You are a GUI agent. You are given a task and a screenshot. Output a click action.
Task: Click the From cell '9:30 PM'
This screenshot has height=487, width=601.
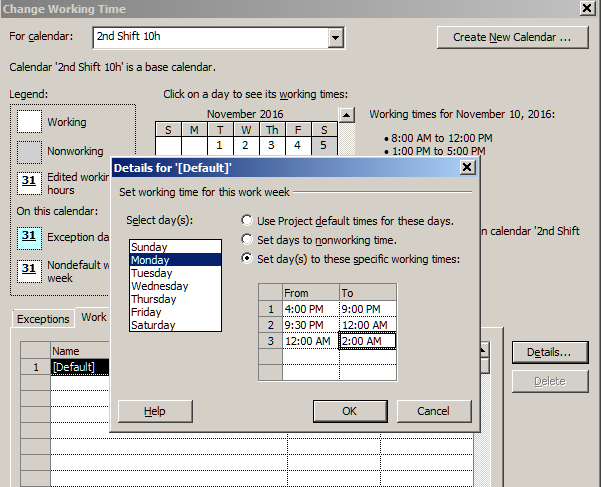311,325
